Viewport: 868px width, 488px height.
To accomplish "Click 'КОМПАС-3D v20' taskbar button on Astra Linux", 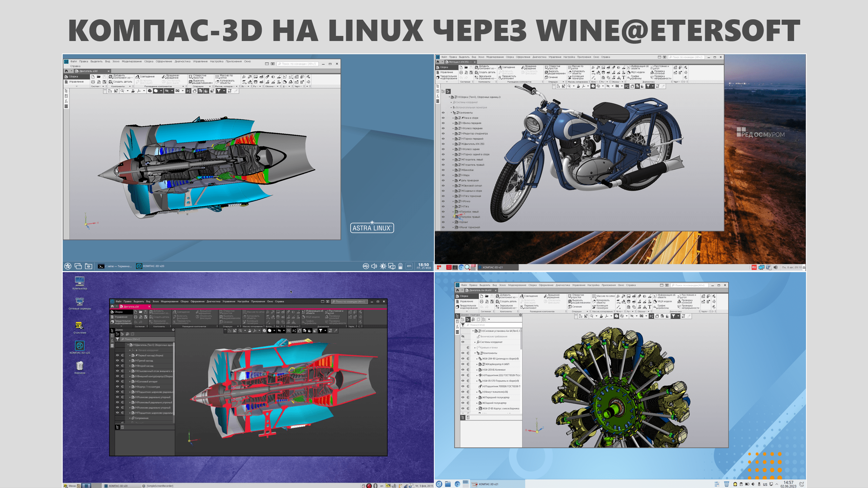I will click(x=150, y=266).
